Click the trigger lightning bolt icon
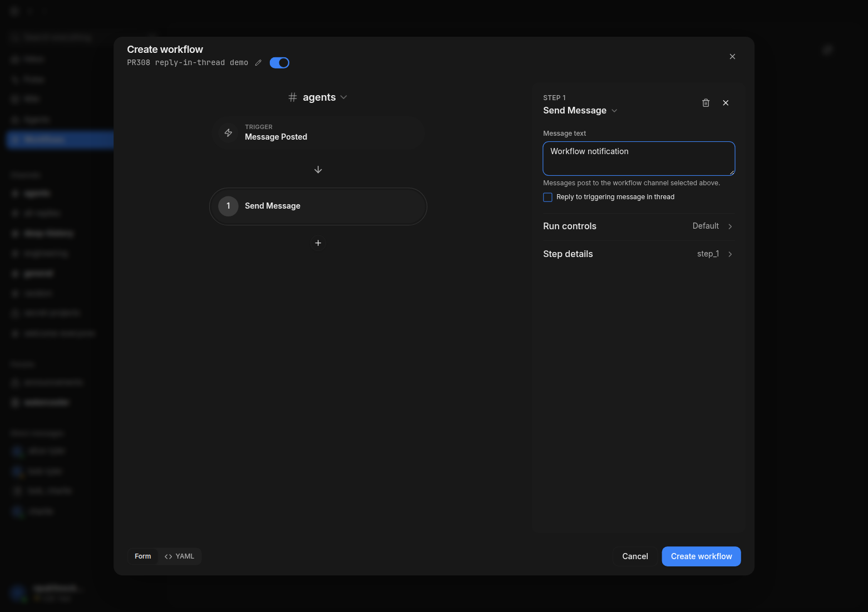The width and height of the screenshot is (868, 612). tap(228, 133)
